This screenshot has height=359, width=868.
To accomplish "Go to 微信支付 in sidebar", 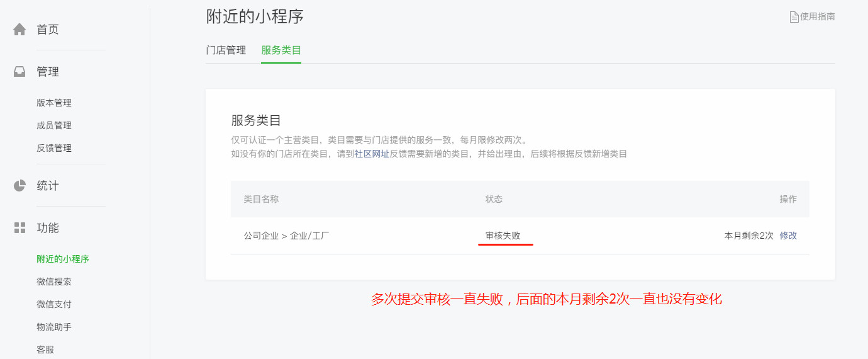I will [x=54, y=304].
